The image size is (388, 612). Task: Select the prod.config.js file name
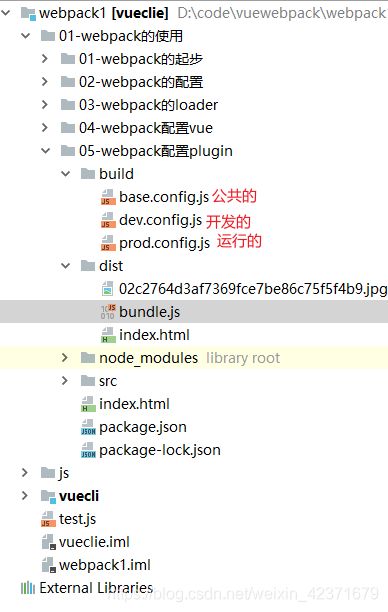pyautogui.click(x=164, y=244)
